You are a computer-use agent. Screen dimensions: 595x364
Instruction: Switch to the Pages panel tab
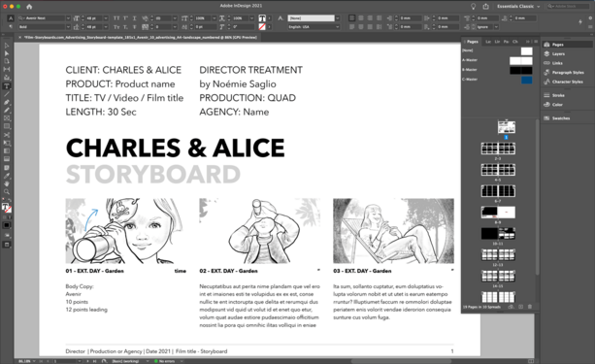472,42
